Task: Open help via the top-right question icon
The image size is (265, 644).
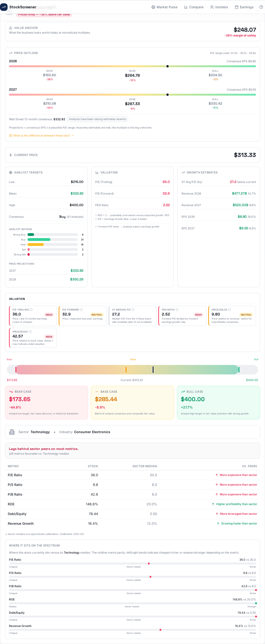Action: point(261,7)
